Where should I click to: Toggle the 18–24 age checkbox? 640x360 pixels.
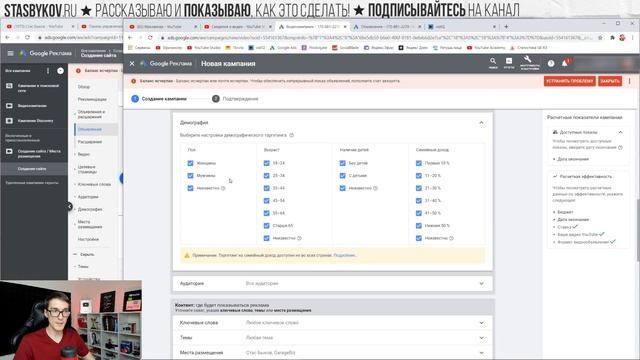click(267, 163)
